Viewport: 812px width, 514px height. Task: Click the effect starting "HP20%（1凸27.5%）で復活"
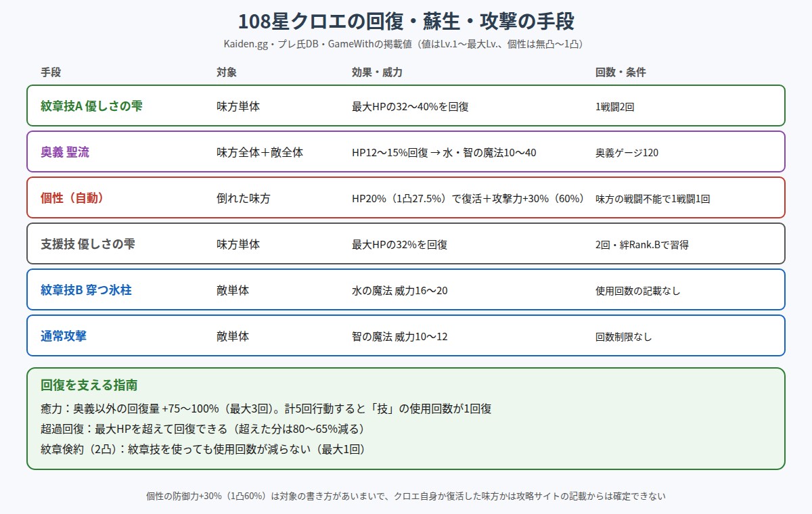pyautogui.click(x=468, y=198)
